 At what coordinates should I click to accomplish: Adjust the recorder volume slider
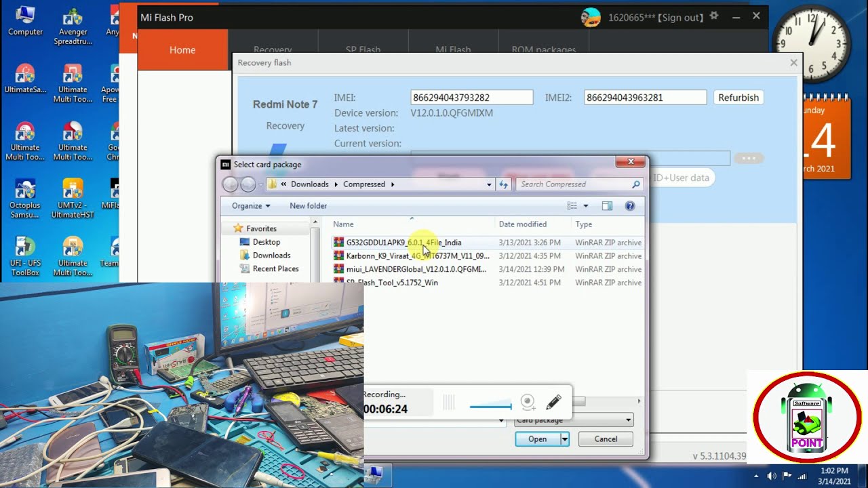pos(490,406)
